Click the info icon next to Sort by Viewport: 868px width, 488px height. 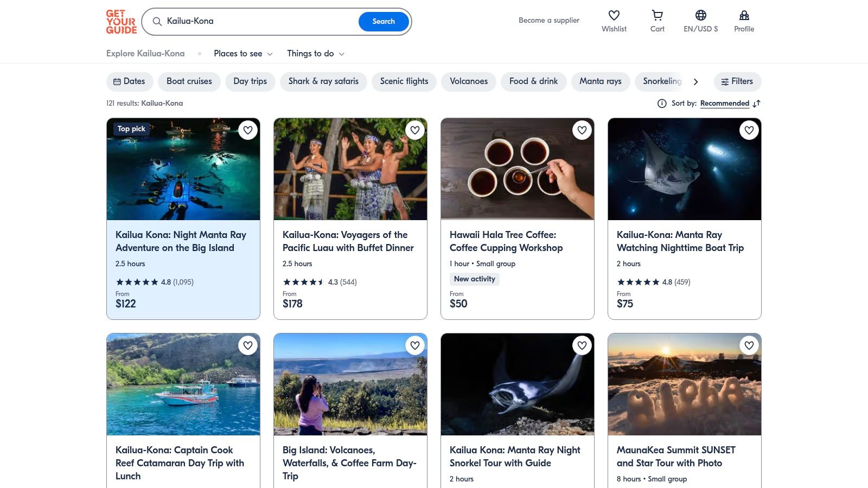tap(662, 103)
